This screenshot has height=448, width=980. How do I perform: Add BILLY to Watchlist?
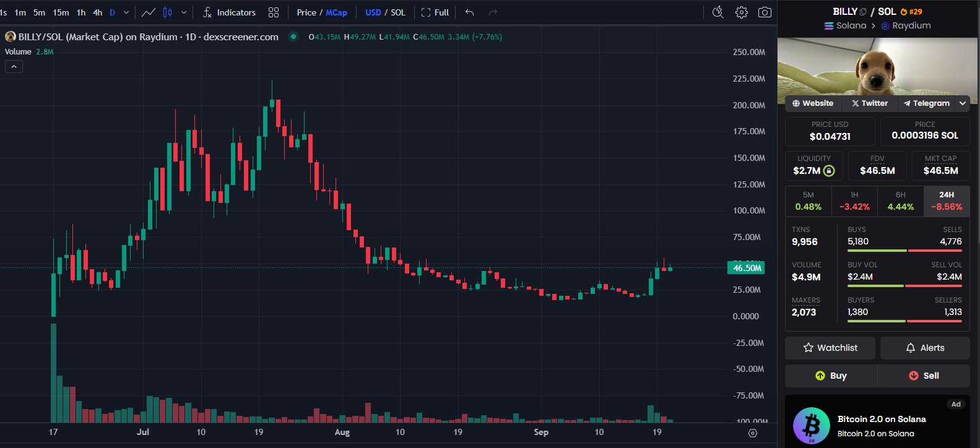(x=830, y=348)
